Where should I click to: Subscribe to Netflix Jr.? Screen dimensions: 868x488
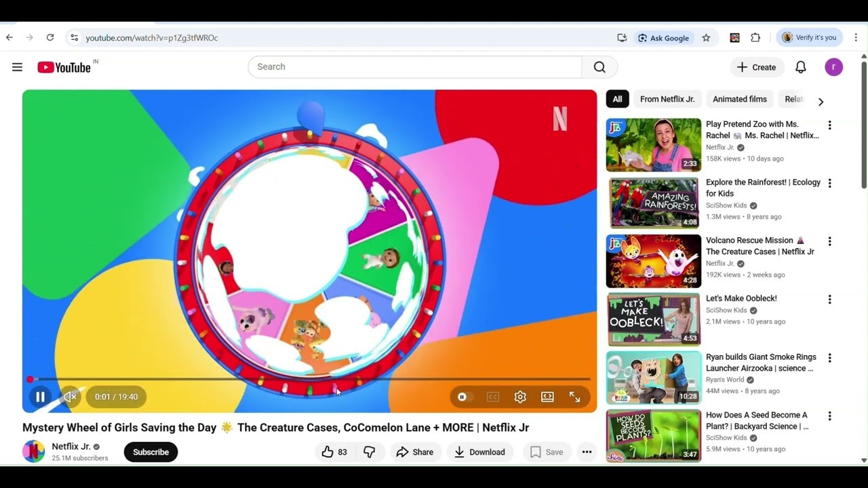(151, 452)
